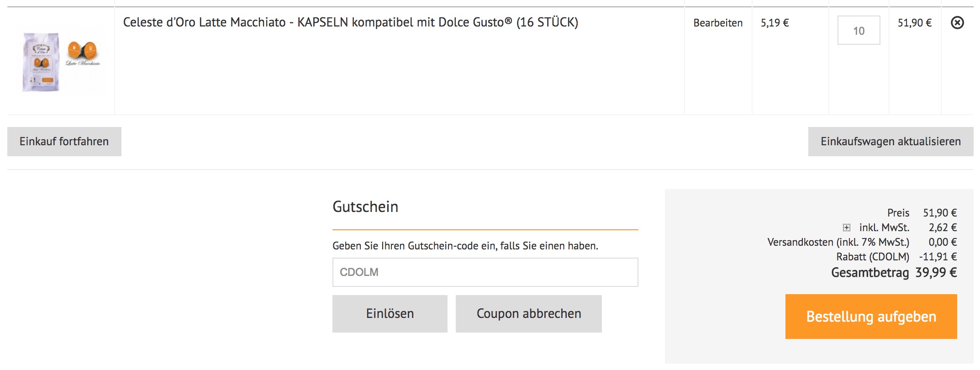Click the Rabatt (CDOLM) discount label
This screenshot has width=980, height=370.
point(872,257)
